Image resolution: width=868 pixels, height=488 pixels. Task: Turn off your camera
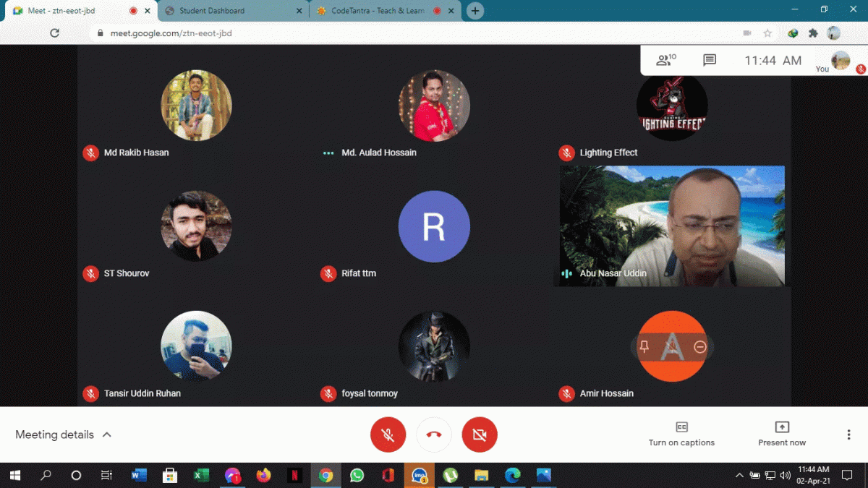[x=480, y=434]
